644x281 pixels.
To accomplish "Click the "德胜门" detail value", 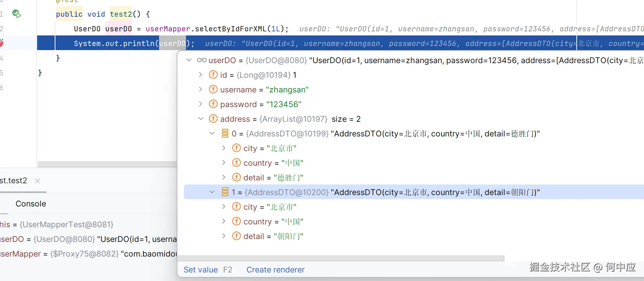I will 288,178.
